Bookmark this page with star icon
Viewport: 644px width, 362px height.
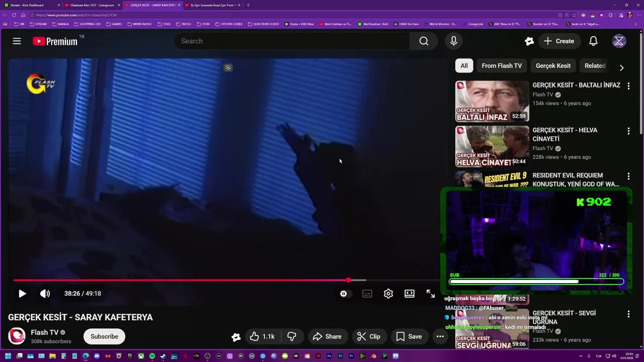pyautogui.click(x=575, y=15)
